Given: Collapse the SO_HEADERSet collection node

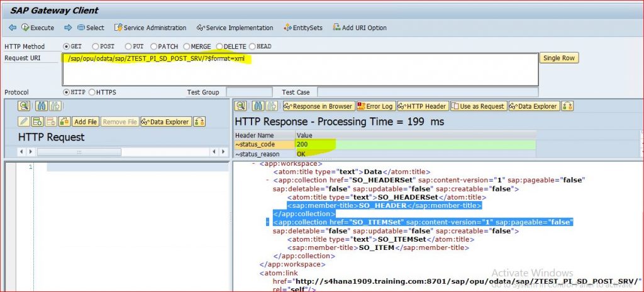Looking at the screenshot, I should pos(268,180).
